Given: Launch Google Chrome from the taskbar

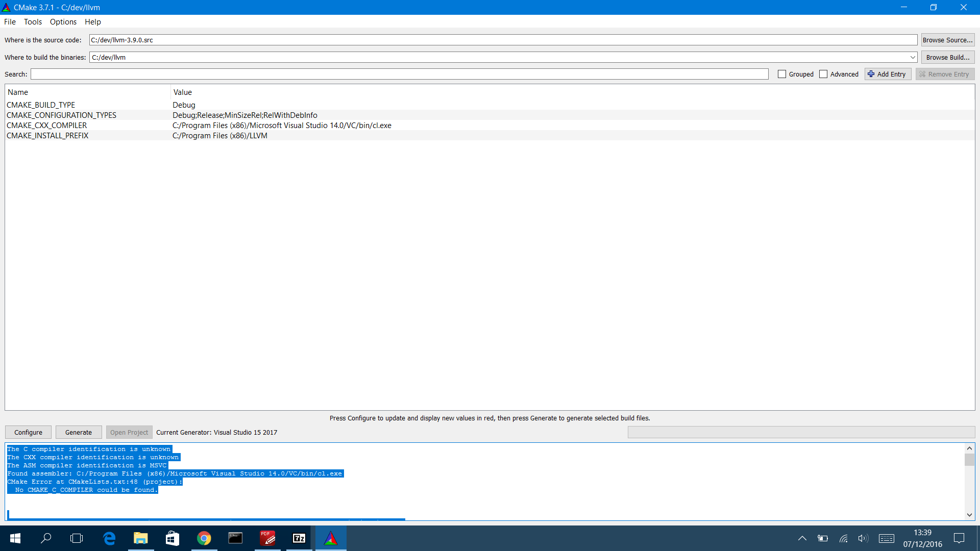Looking at the screenshot, I should pos(204,538).
